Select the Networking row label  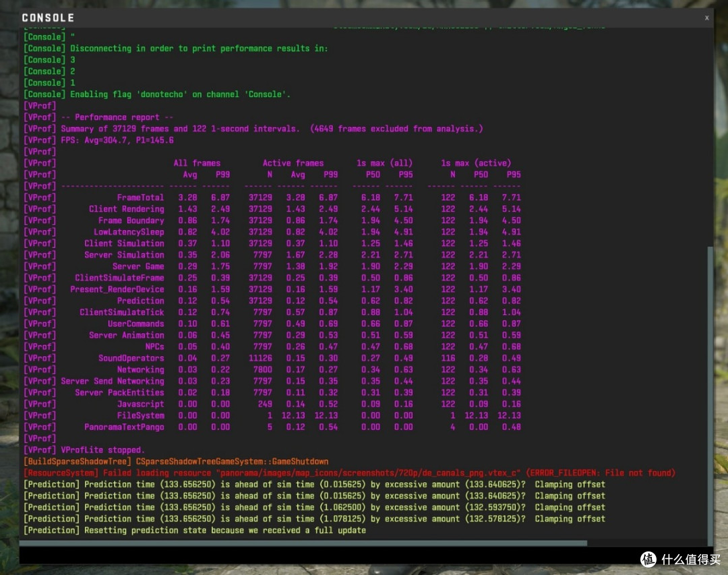[140, 369]
